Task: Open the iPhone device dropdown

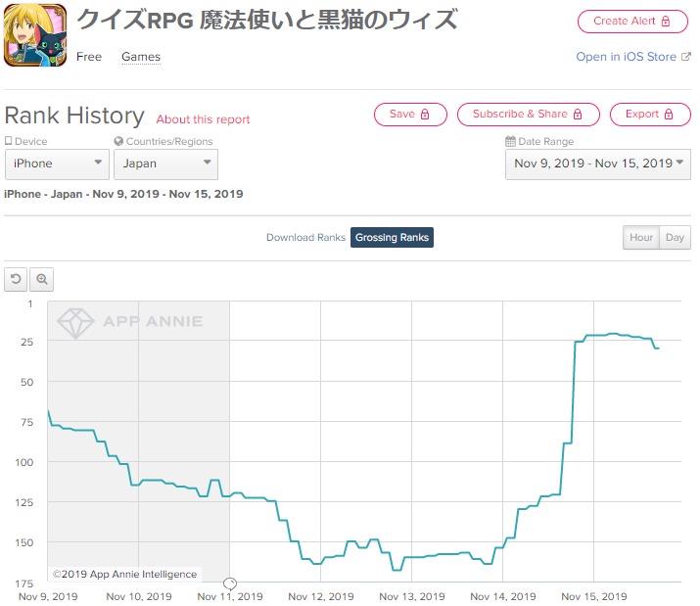Action: tap(57, 163)
